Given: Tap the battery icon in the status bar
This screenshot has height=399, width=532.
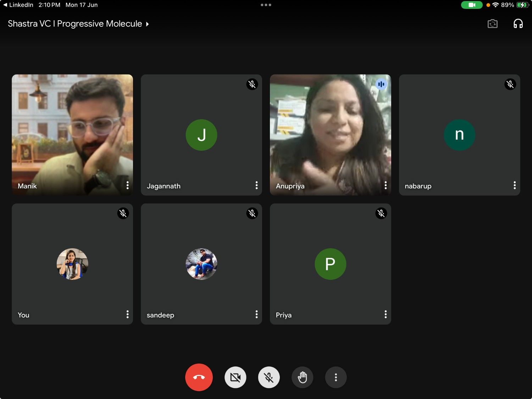Looking at the screenshot, I should (x=522, y=5).
